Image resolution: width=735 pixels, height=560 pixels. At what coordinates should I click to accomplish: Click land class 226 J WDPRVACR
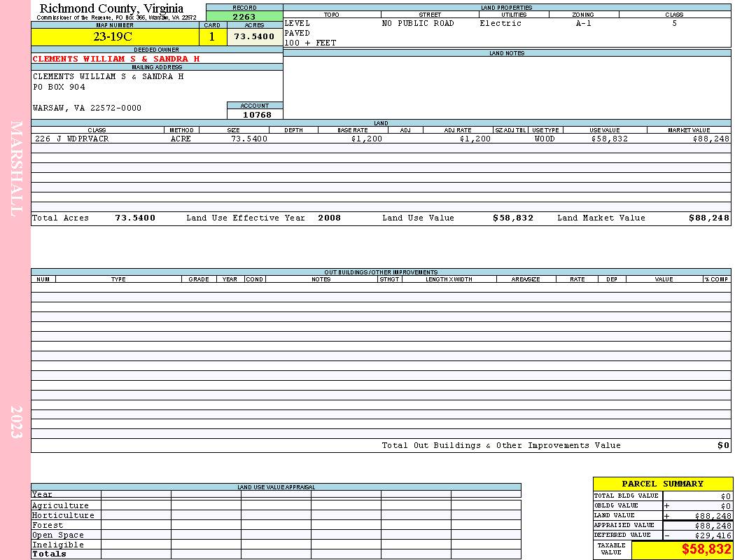click(71, 139)
